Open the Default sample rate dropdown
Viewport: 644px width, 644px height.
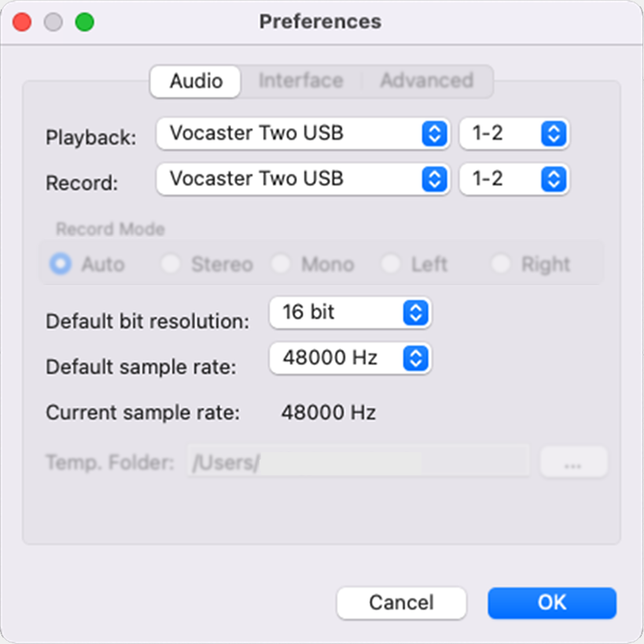pyautogui.click(x=350, y=358)
